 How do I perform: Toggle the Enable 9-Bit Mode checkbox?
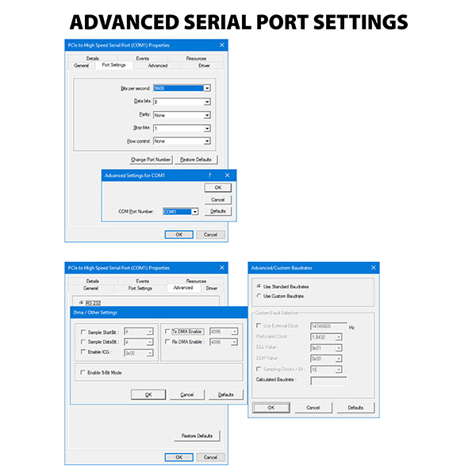[x=83, y=372]
